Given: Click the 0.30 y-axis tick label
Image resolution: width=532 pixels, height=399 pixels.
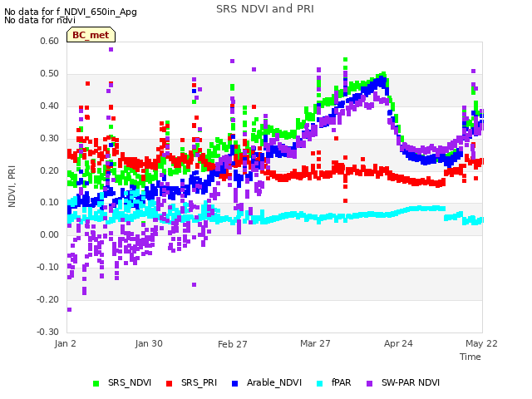Looking at the screenshot, I should click(x=50, y=139).
